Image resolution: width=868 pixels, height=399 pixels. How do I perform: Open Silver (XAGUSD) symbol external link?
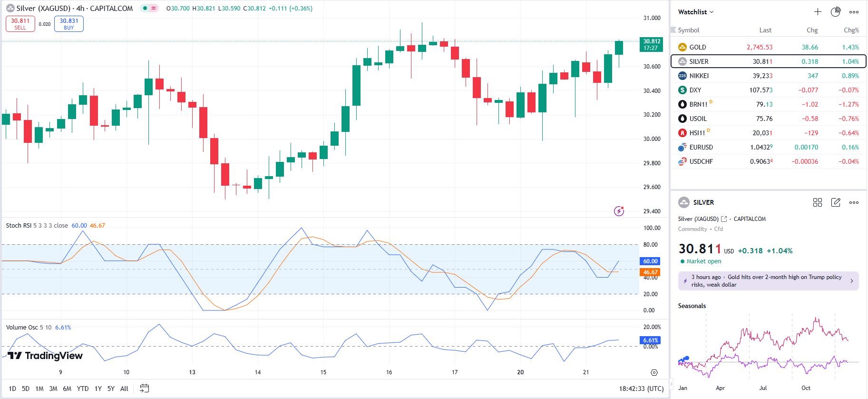tap(724, 219)
